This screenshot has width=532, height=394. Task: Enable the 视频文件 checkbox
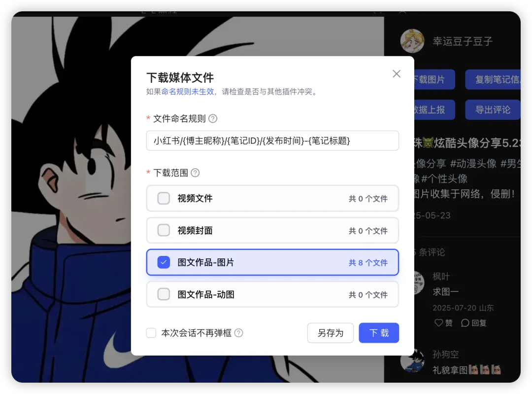coord(164,198)
